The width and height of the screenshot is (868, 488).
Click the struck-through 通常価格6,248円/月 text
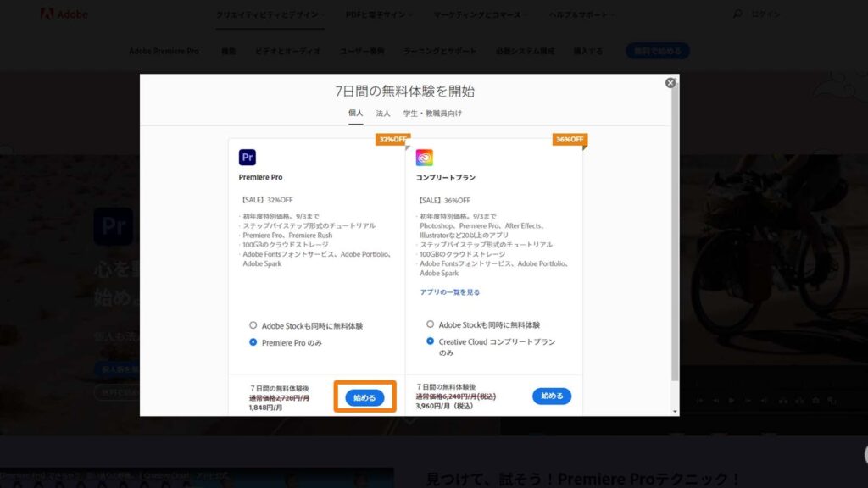[x=455, y=396]
